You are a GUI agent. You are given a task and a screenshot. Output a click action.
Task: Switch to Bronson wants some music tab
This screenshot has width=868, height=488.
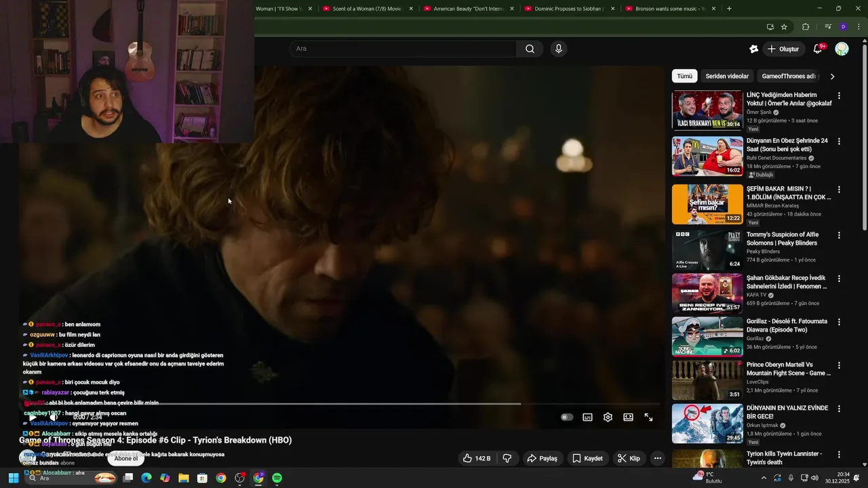click(670, 9)
